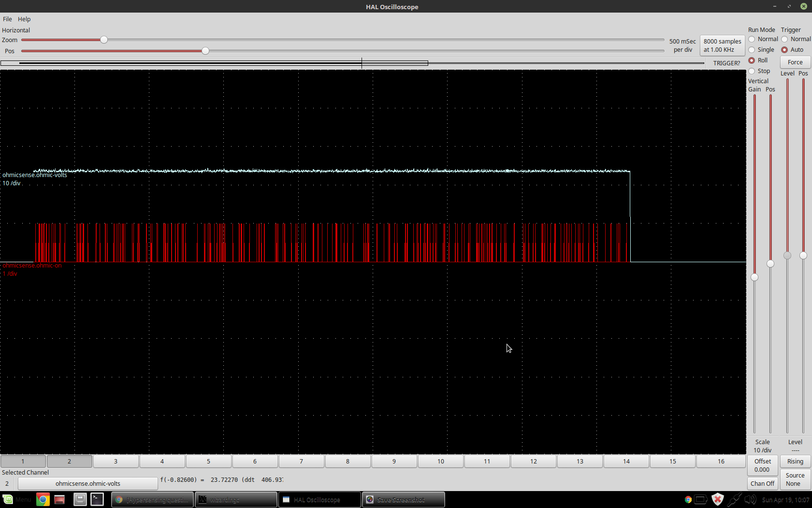The width and height of the screenshot is (812, 508).
Task: Select channel 8 button
Action: (x=348, y=461)
